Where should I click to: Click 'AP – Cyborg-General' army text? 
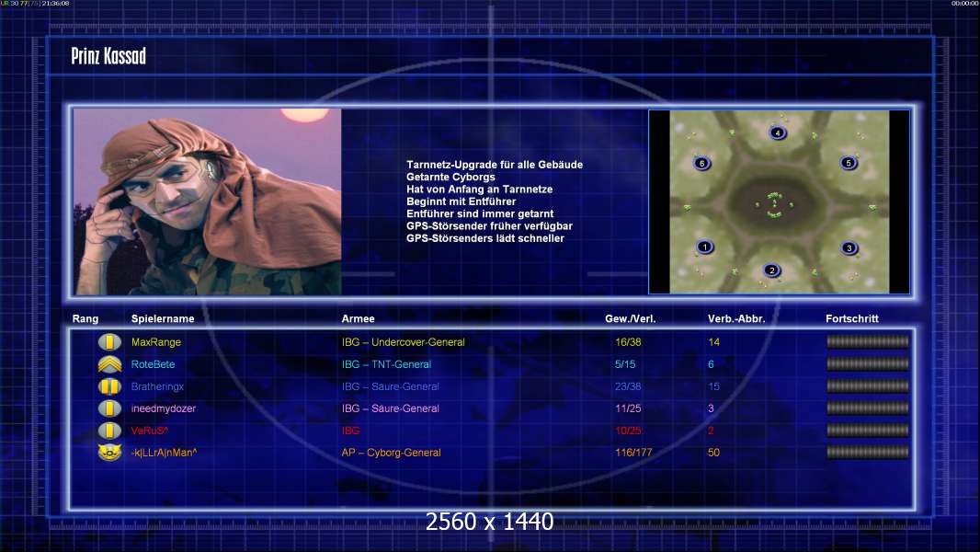[392, 453]
